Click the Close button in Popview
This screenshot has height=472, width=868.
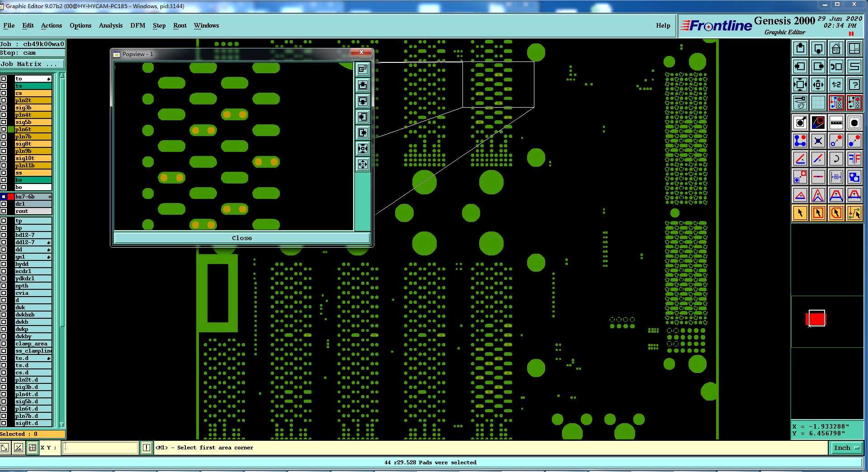(242, 238)
